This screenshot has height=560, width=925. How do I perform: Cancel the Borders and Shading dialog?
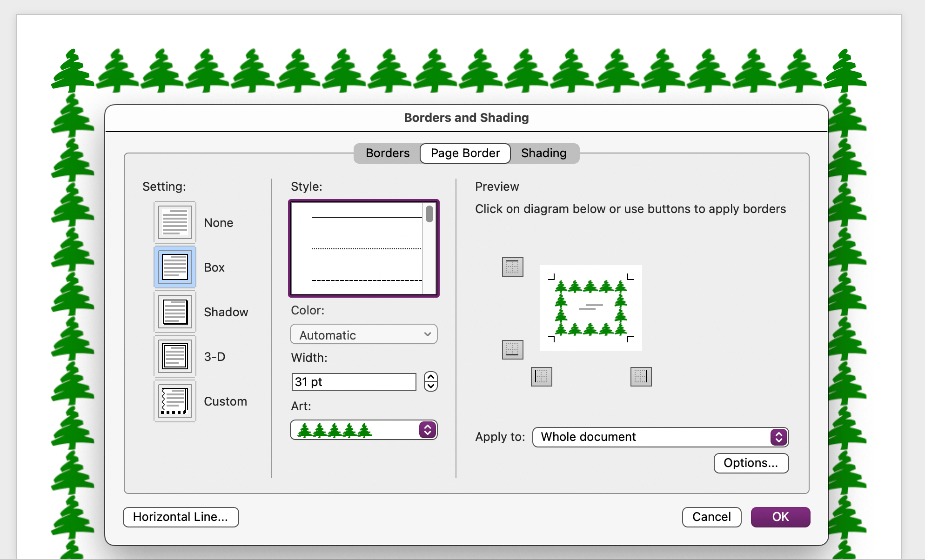[x=711, y=517]
